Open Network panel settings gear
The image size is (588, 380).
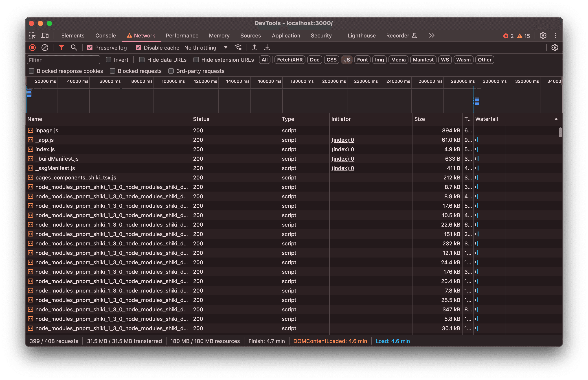click(x=554, y=48)
